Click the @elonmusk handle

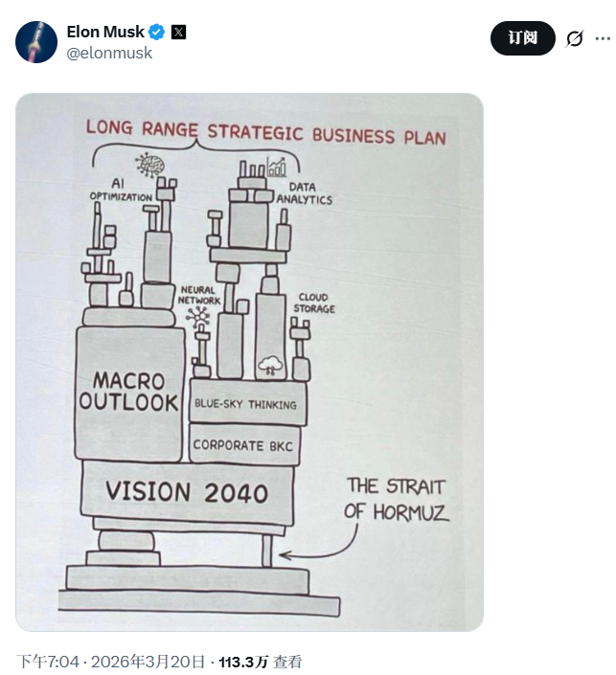(x=109, y=53)
